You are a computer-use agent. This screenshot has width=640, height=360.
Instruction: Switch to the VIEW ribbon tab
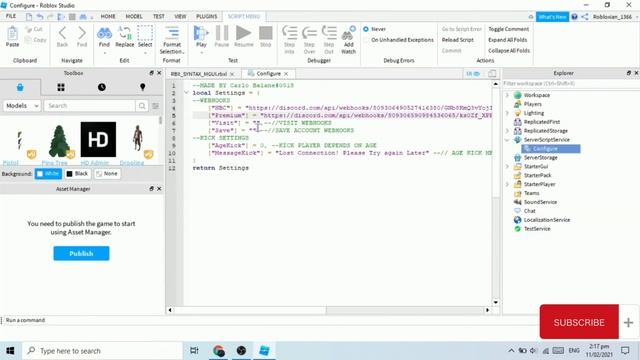(180, 16)
